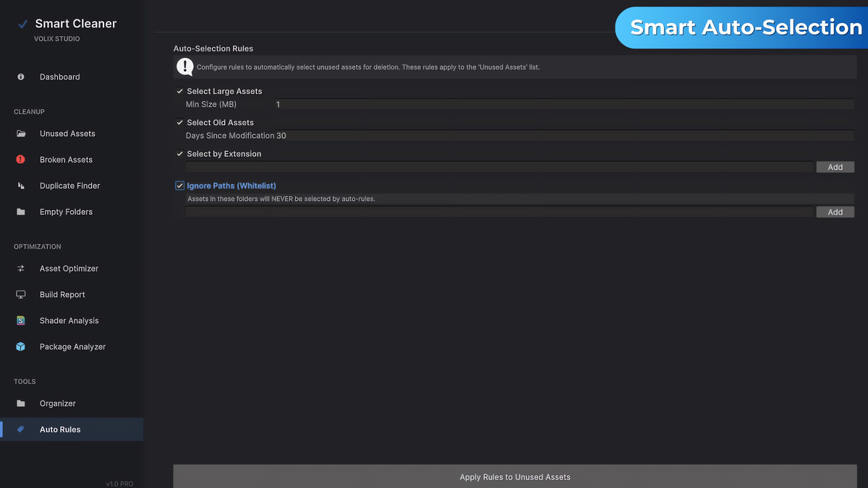Click Add next to the extension field
This screenshot has width=868, height=488.
point(835,166)
